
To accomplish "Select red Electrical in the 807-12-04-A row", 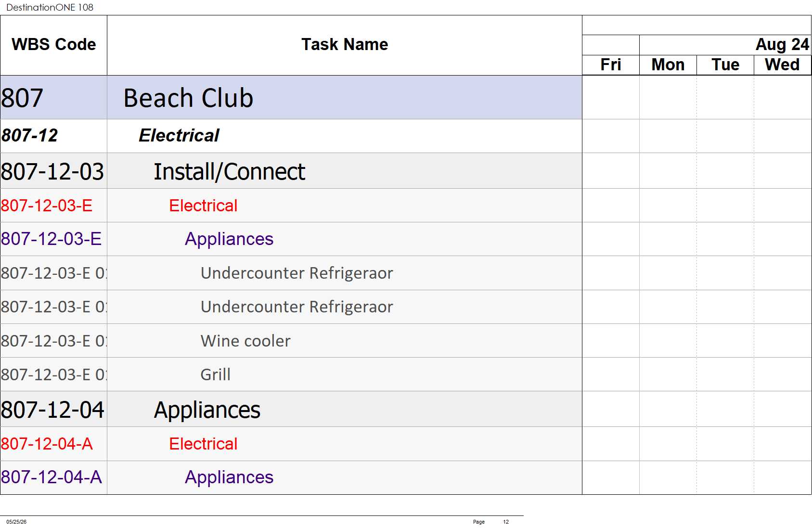I will point(203,444).
